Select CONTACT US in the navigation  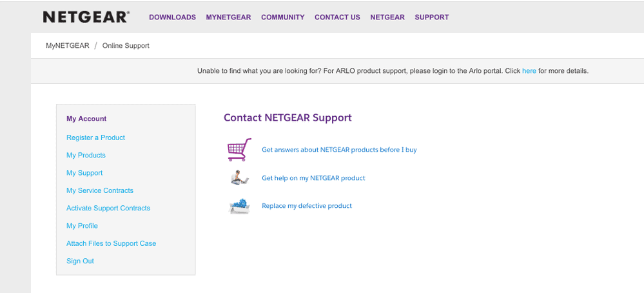pos(337,17)
